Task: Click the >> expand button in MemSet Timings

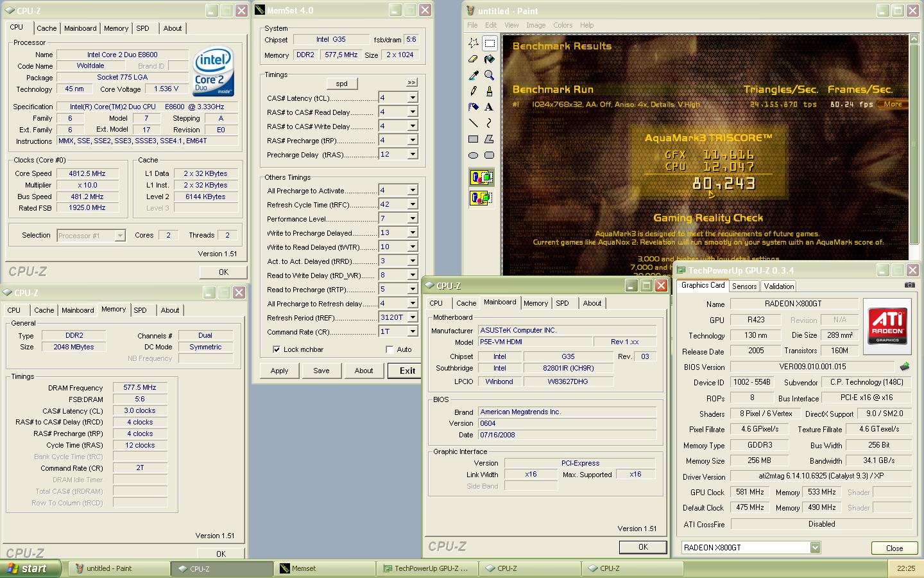Action: [x=411, y=83]
